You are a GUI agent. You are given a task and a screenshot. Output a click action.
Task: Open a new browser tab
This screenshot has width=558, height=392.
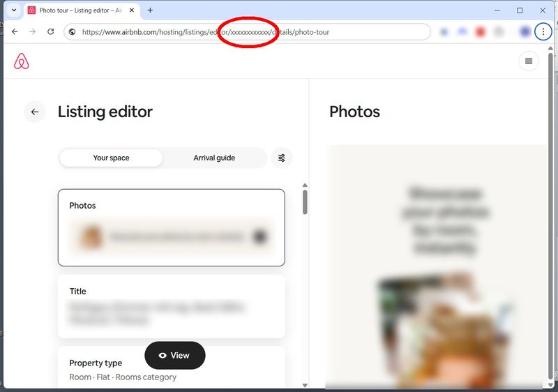coord(150,10)
